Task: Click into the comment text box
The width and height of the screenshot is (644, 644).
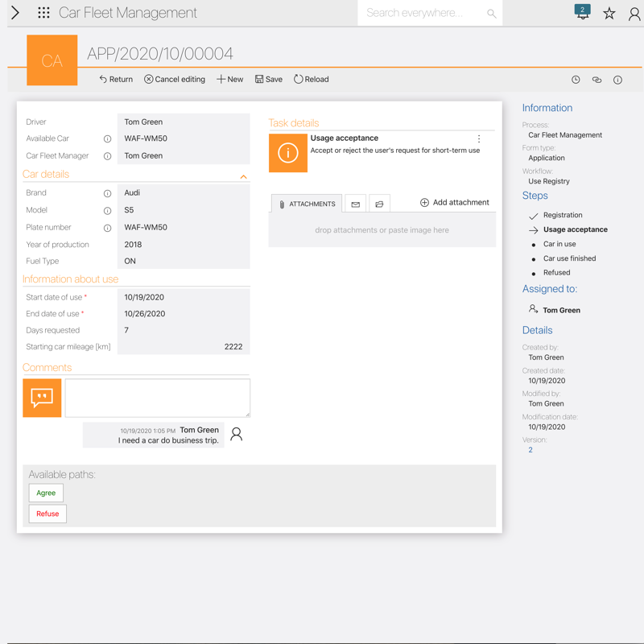Action: (157, 398)
